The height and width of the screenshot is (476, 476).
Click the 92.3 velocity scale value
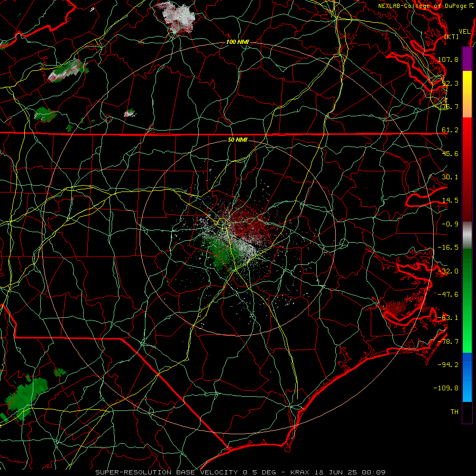450,83
